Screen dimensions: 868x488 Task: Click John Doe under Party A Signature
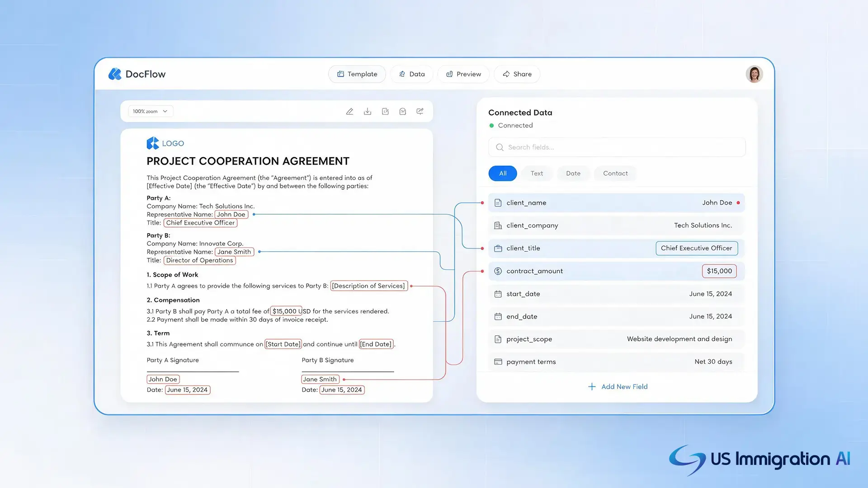click(x=163, y=380)
